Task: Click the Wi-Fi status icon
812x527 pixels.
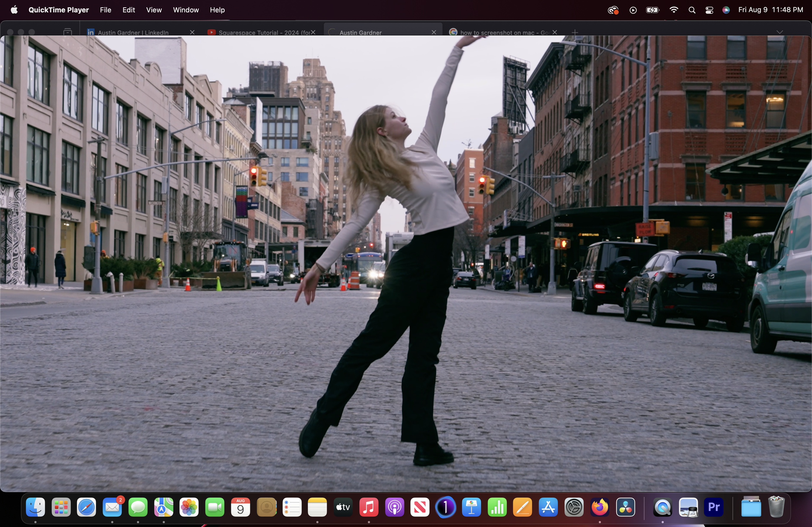Action: (x=674, y=10)
